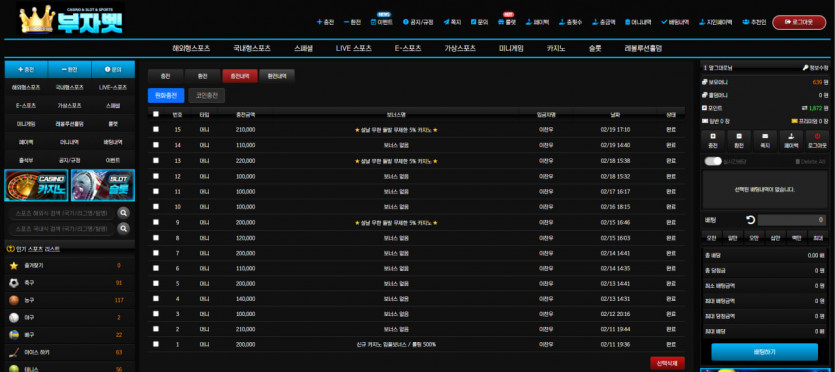This screenshot has height=372, width=835.
Task: Click the SLOT 슬롯 banner thumbnail
Action: point(103,185)
